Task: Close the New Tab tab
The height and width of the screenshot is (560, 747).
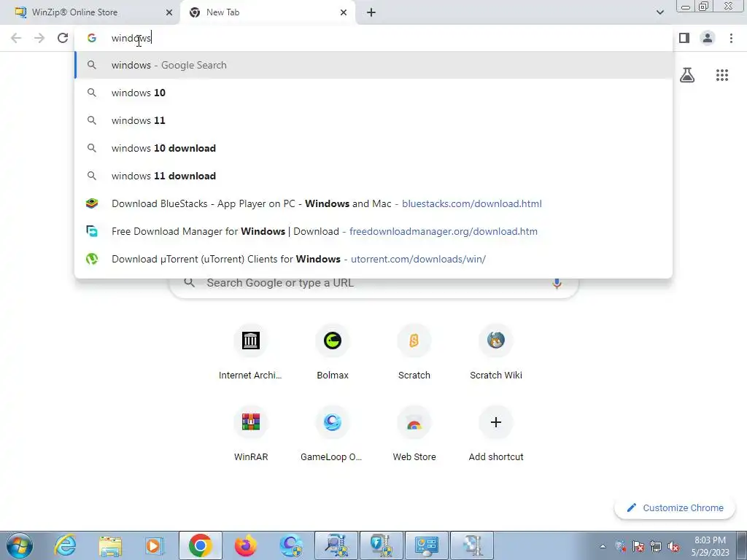Action: coord(344,13)
